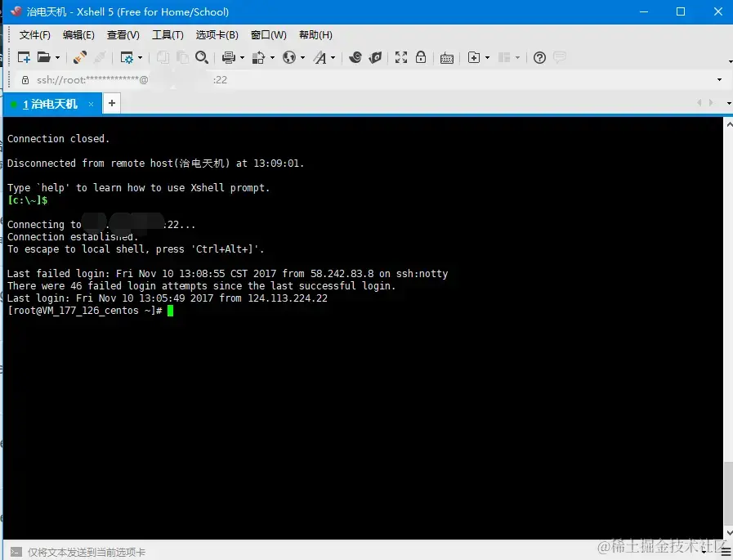Click the tab scroll left arrow

click(699, 102)
